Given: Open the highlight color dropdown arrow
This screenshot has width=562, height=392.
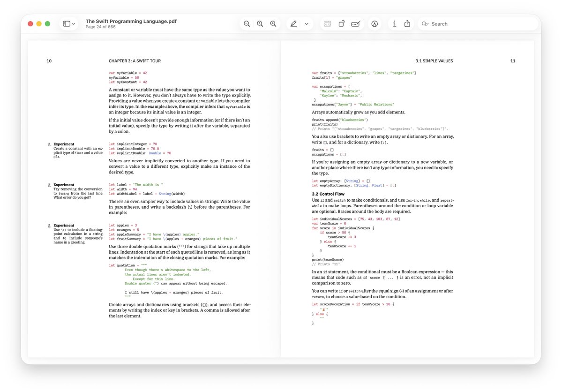Looking at the screenshot, I should 307,24.
